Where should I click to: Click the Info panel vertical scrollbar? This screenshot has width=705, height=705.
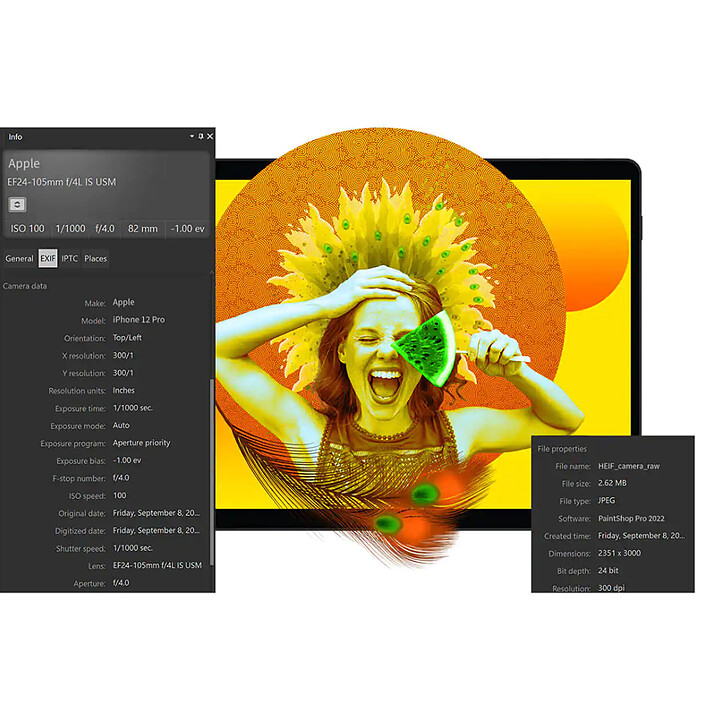point(212,474)
